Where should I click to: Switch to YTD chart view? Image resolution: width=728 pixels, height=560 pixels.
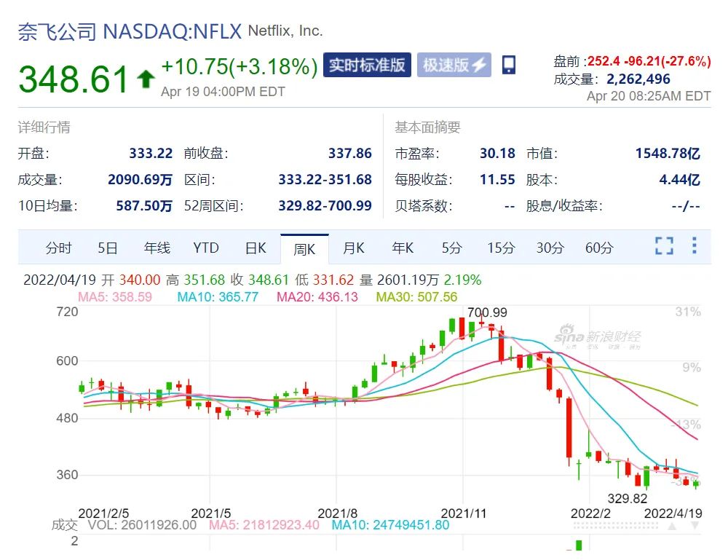coord(206,248)
